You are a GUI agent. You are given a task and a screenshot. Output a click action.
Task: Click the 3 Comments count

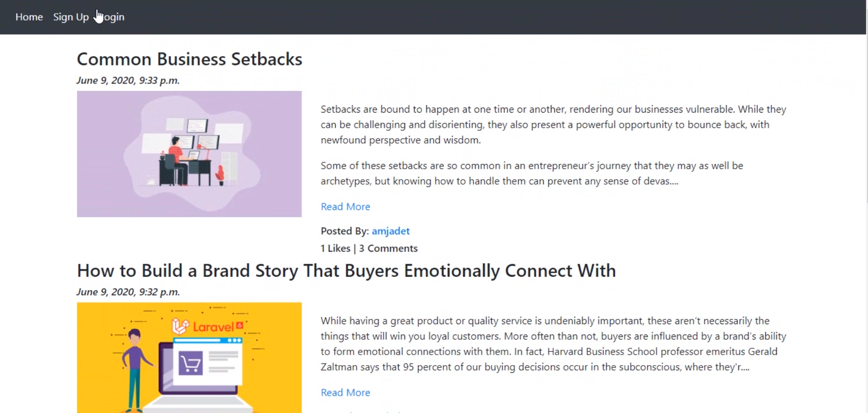[388, 248]
